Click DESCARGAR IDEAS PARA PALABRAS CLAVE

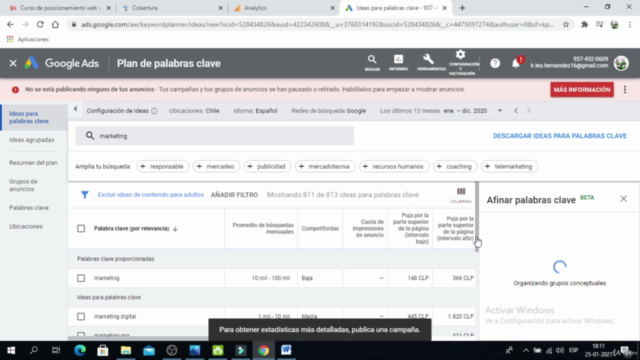coord(560,136)
